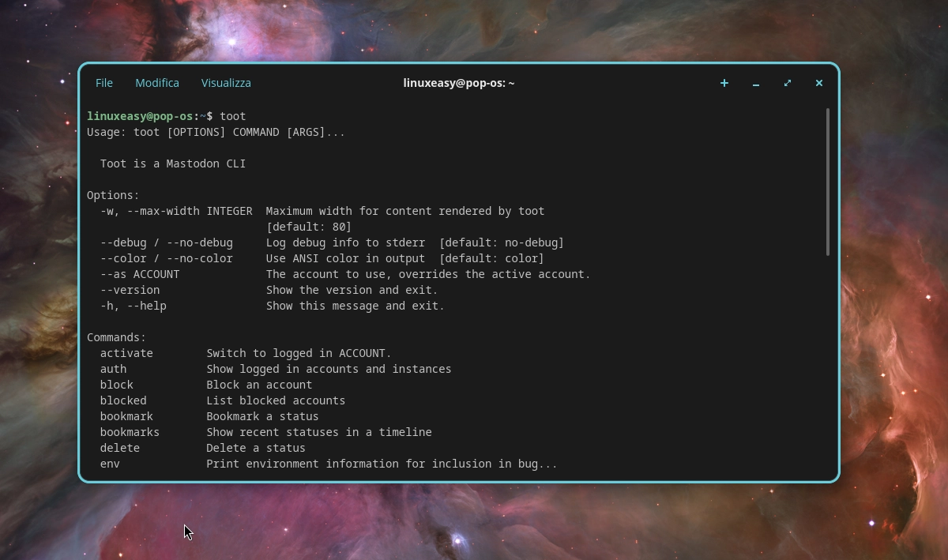The width and height of the screenshot is (948, 560).
Task: Click 'List blocked accounts' description
Action: [276, 400]
